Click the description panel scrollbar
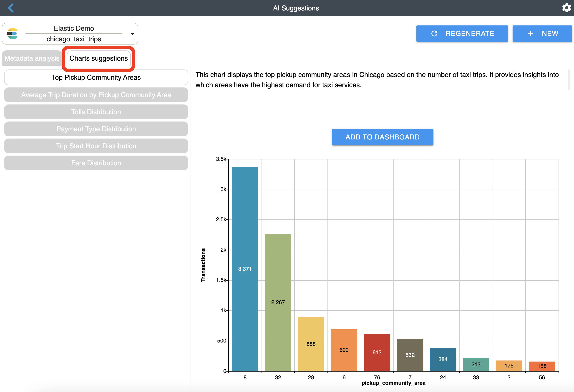Image resolution: width=574 pixels, height=392 pixels. coord(568,80)
